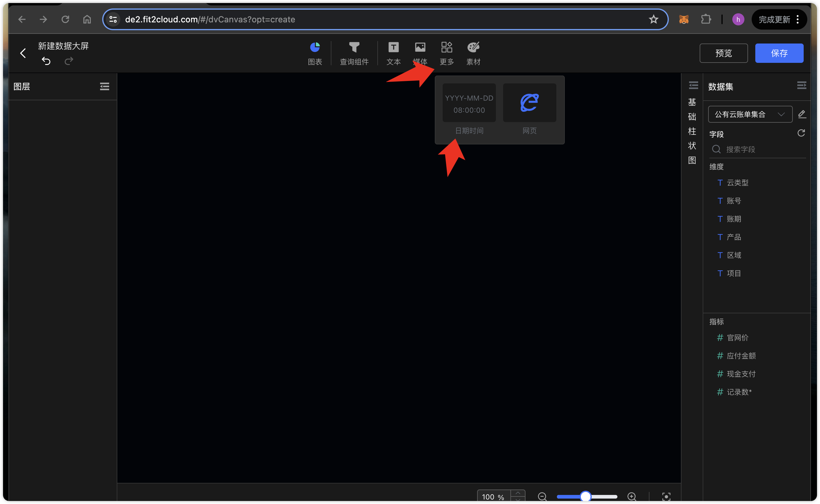Select the 账期 dimension field
Screen dimensions: 820x504
(729, 219)
